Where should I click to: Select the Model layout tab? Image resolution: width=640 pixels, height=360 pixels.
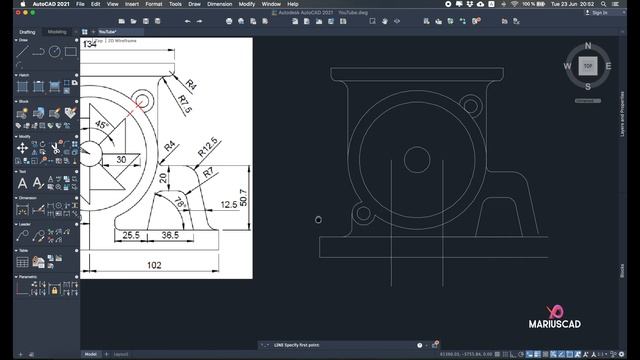click(x=91, y=354)
